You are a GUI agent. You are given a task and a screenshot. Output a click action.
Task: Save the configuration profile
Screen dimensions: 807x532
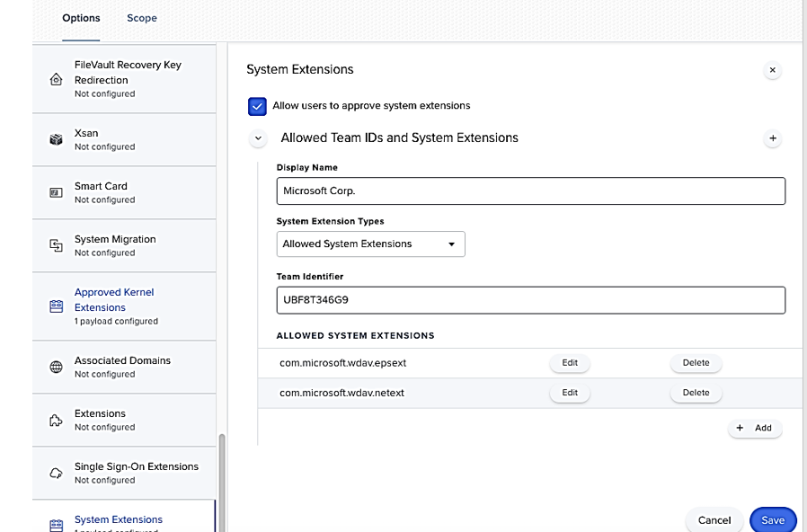(772, 519)
